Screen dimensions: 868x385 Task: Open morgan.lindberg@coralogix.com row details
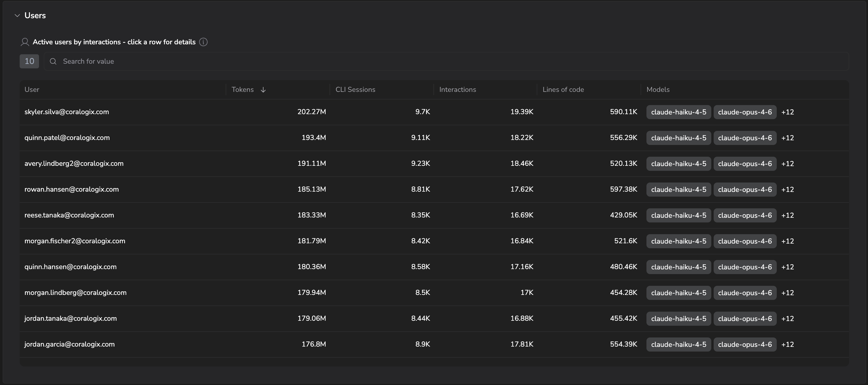(x=434, y=293)
